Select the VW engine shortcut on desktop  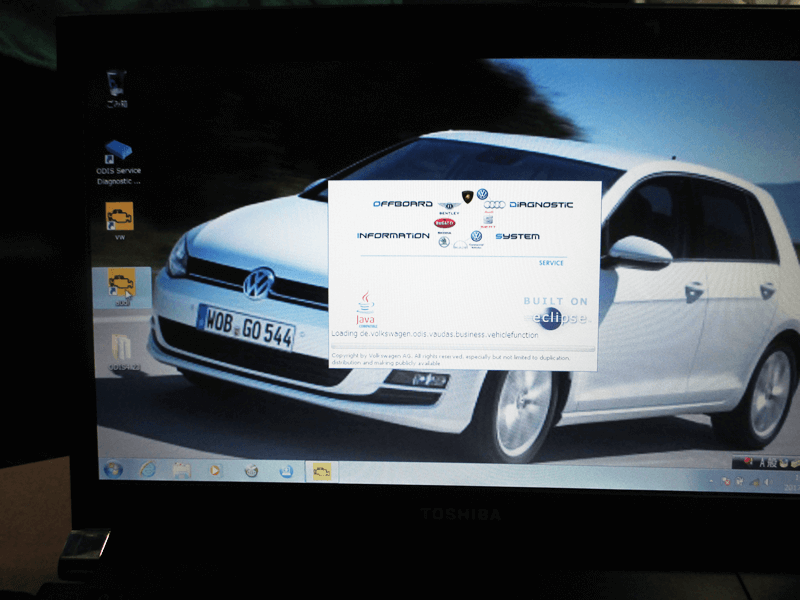point(120,220)
